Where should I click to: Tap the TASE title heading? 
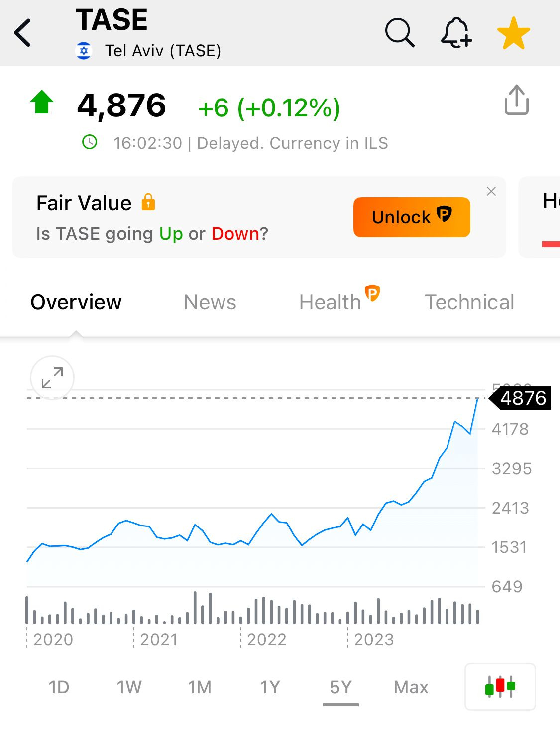tap(112, 20)
